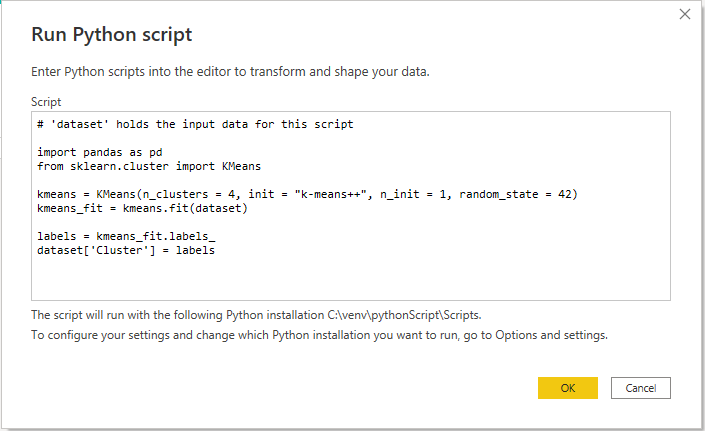Click the dataset['Cluster'] = labels line

[126, 250]
